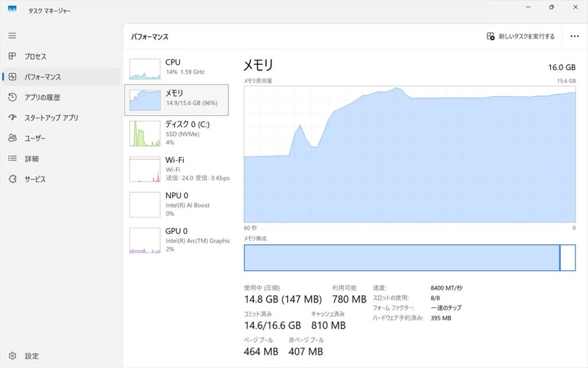
Task: Click the Intel(R) AI Boost text
Action: pyautogui.click(x=188, y=205)
